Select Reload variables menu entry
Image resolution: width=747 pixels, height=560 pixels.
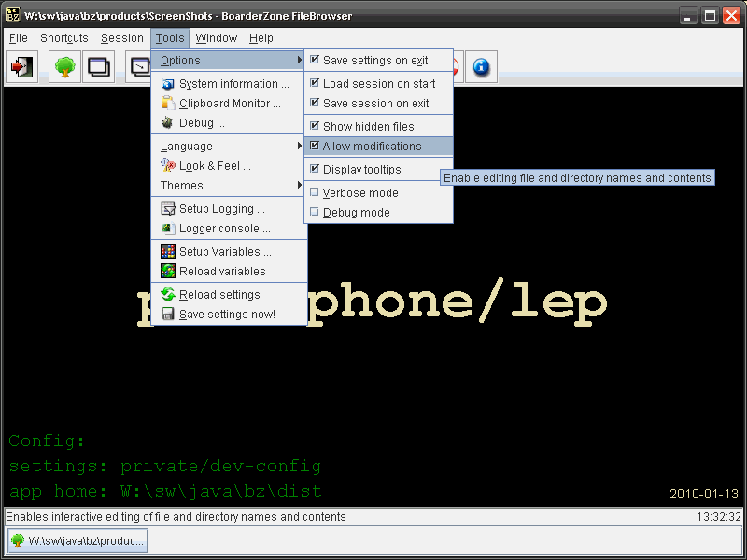pyautogui.click(x=229, y=271)
